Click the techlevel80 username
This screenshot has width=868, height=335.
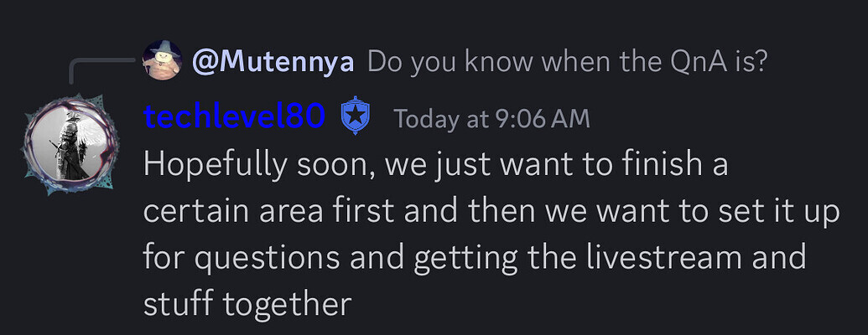(x=235, y=118)
